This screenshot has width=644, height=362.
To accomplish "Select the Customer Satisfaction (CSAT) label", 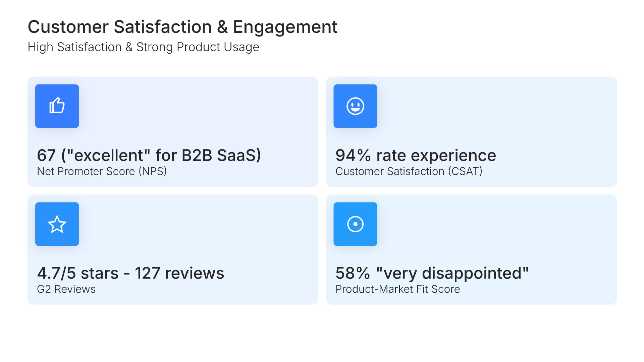I will (x=409, y=171).
